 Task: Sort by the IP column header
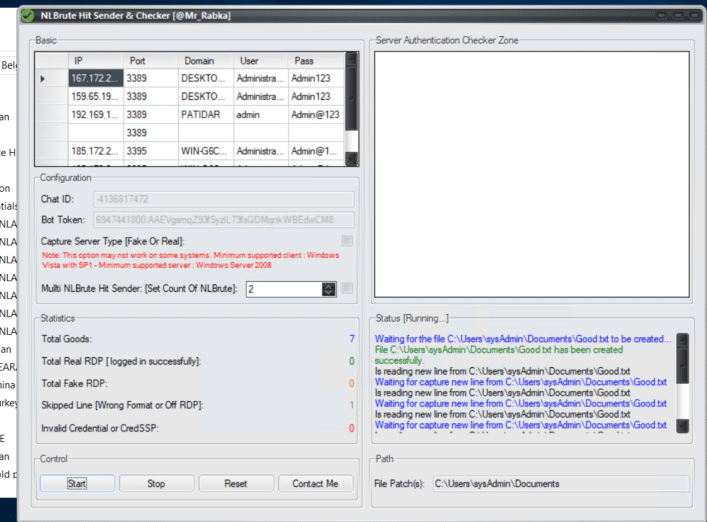click(96, 61)
